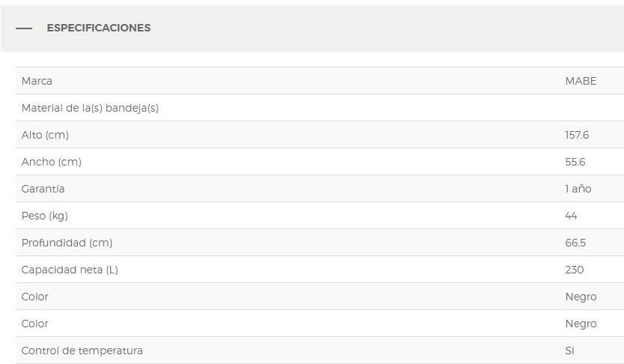This screenshot has height=364, width=624.
Task: Click the upper Color row label
Action: click(34, 297)
